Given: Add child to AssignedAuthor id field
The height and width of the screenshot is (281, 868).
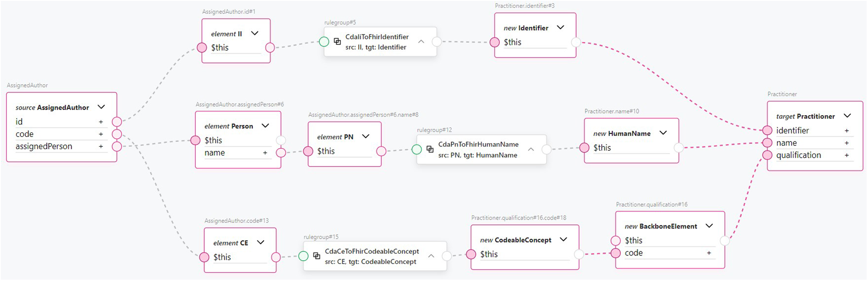Looking at the screenshot, I should tap(101, 122).
